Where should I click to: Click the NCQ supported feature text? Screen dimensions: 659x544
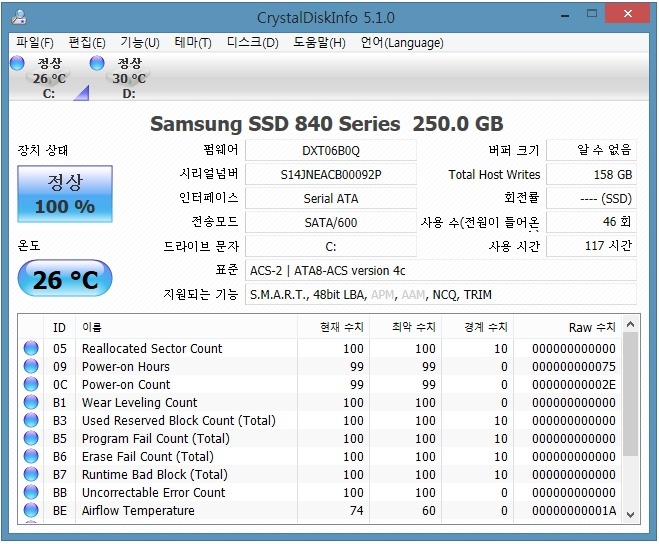[445, 295]
